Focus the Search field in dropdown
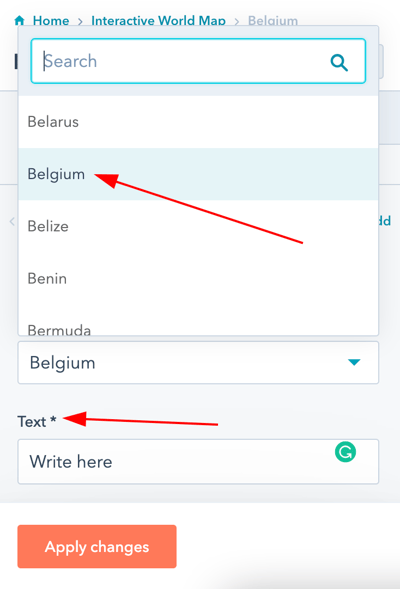Image resolution: width=400 pixels, height=589 pixels. [198, 61]
